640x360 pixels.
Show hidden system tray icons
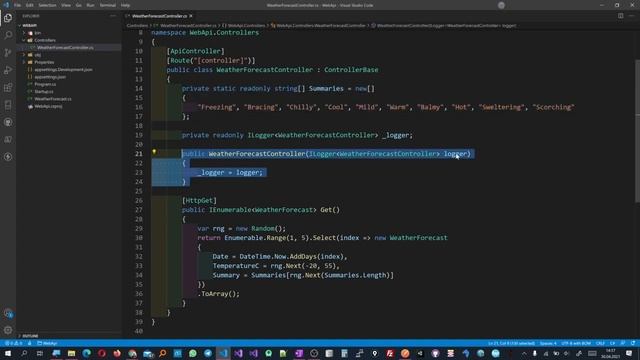524,353
